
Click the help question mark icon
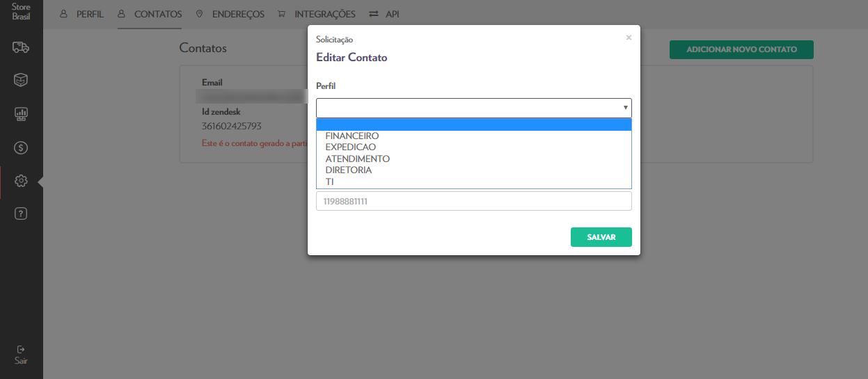click(x=21, y=214)
